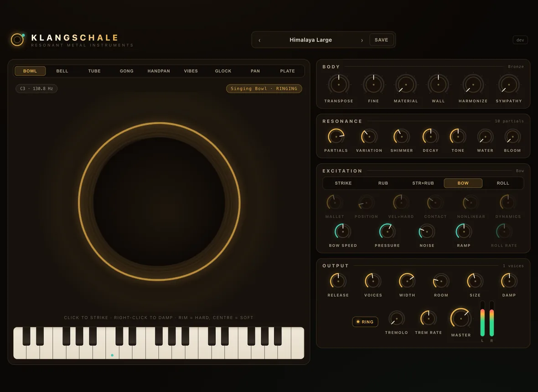Click the FINE tuning knob
The image size is (538, 392).
tap(373, 84)
